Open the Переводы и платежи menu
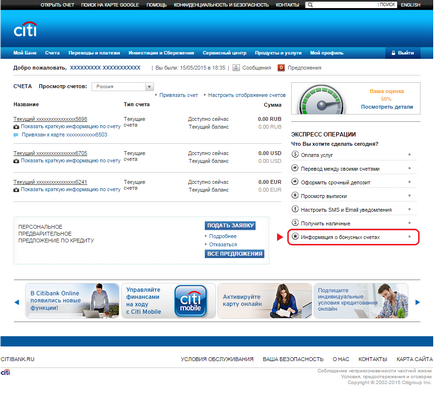434x398 pixels. (94, 53)
